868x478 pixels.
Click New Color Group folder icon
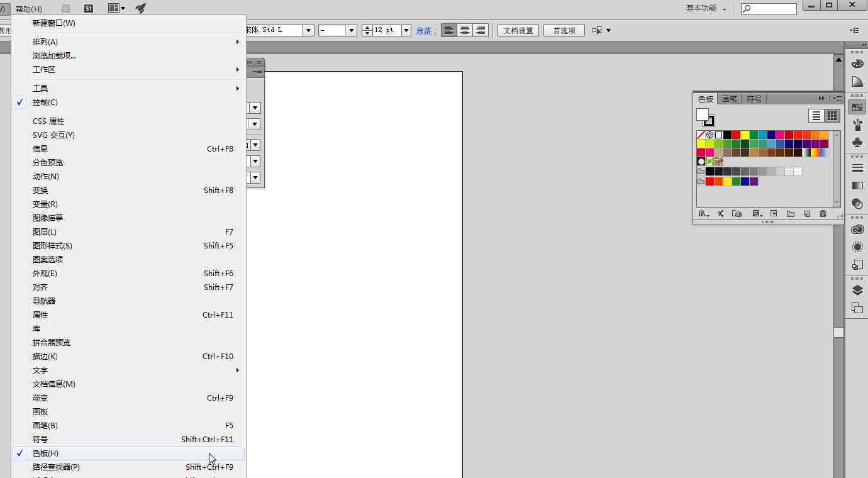click(x=791, y=214)
